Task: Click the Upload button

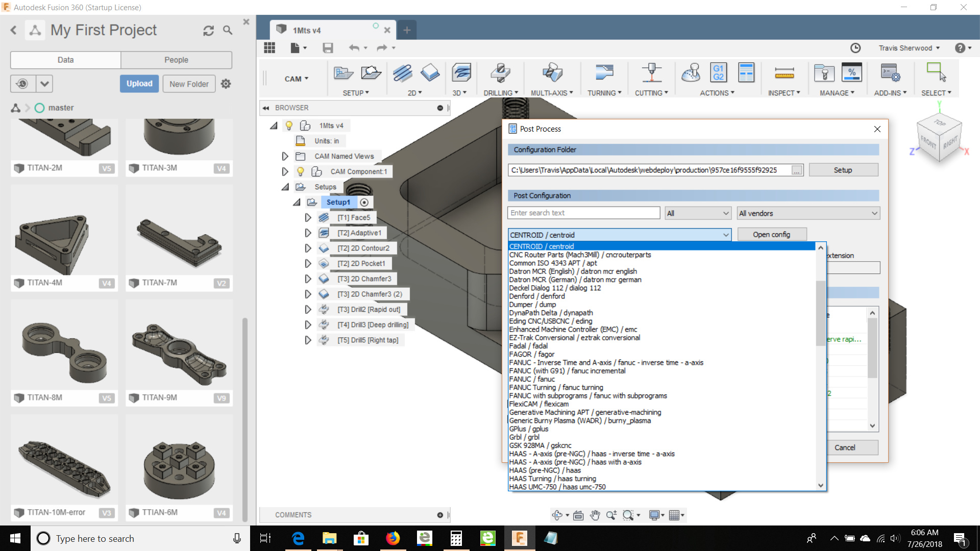Action: pos(139,84)
